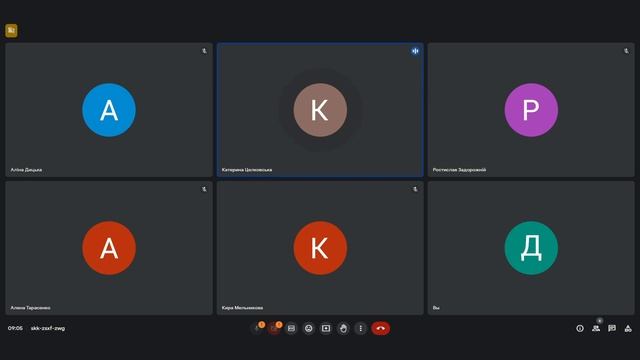Screen dimensions: 640x360
Task: Click muted mic indicator on blue A tile
Action: (204, 51)
